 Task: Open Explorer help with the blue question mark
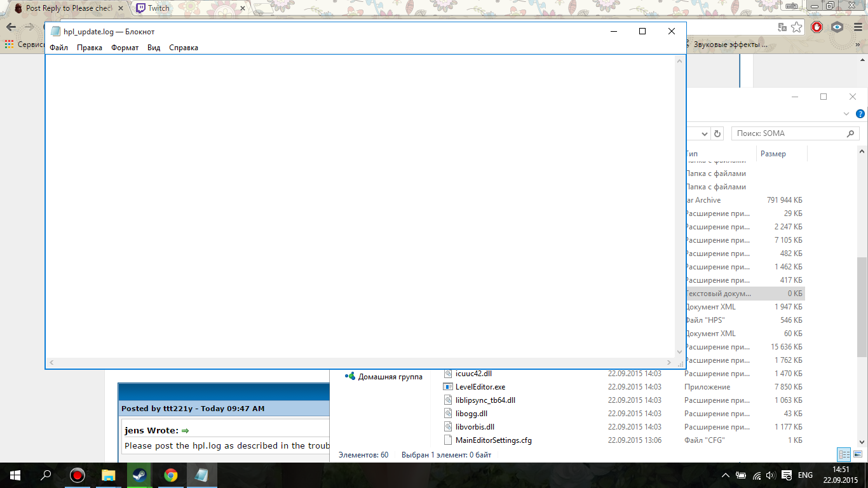click(x=860, y=114)
